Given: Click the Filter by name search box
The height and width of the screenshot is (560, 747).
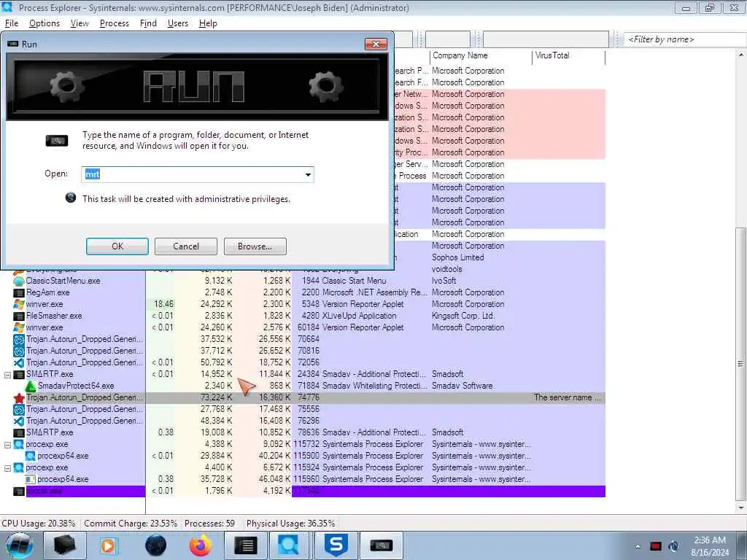Looking at the screenshot, I should [x=684, y=39].
